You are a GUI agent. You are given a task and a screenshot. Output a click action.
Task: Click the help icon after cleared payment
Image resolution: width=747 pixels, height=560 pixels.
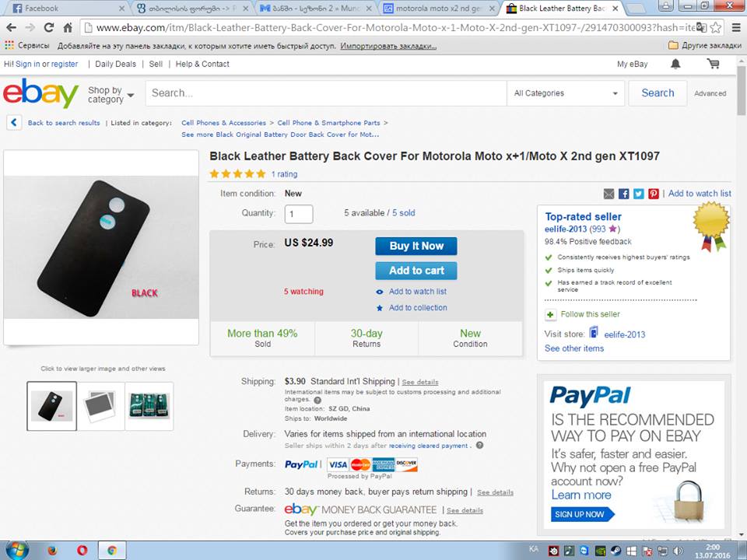[x=480, y=446]
